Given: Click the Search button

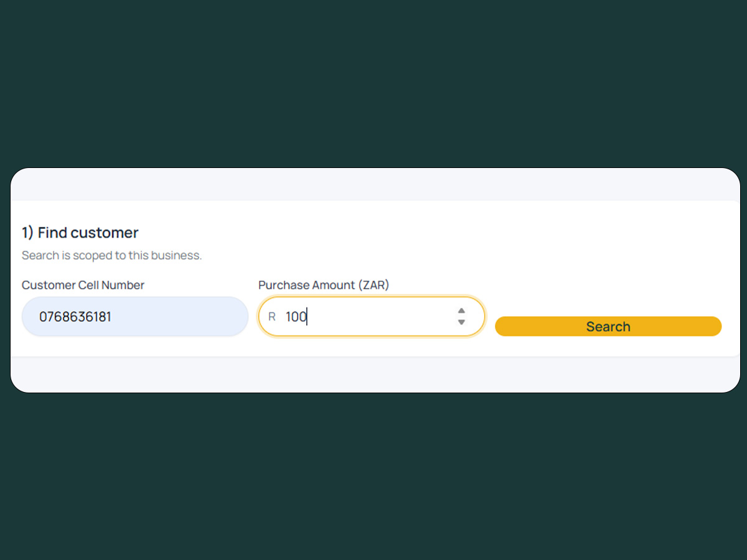Looking at the screenshot, I should click(x=608, y=326).
